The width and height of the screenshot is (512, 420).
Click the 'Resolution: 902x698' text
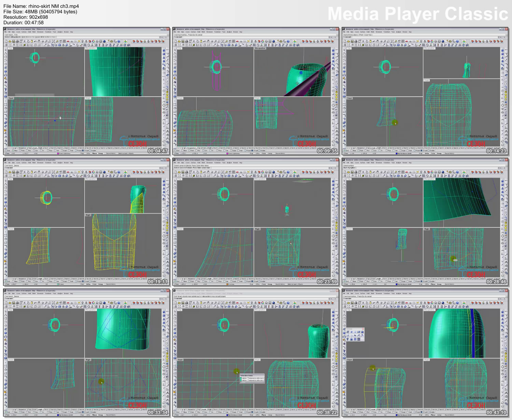click(x=26, y=17)
